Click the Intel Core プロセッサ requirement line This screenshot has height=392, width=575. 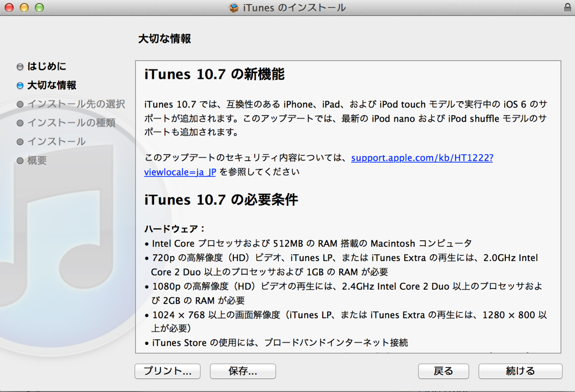[x=308, y=244]
